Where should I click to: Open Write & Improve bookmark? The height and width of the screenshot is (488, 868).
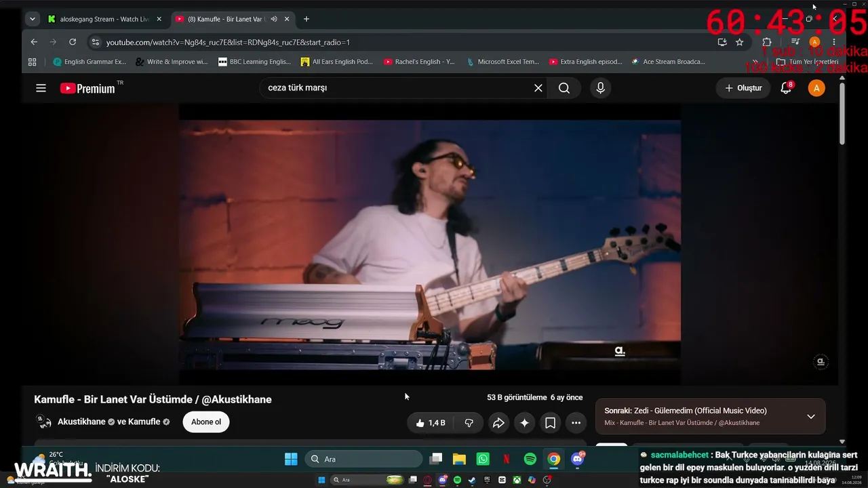[172, 62]
